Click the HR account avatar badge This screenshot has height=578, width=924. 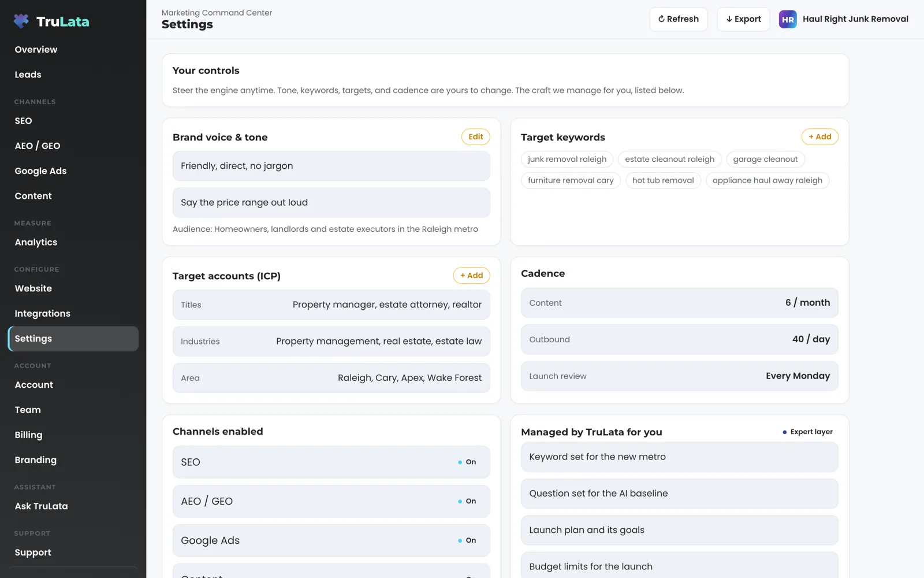click(x=788, y=19)
